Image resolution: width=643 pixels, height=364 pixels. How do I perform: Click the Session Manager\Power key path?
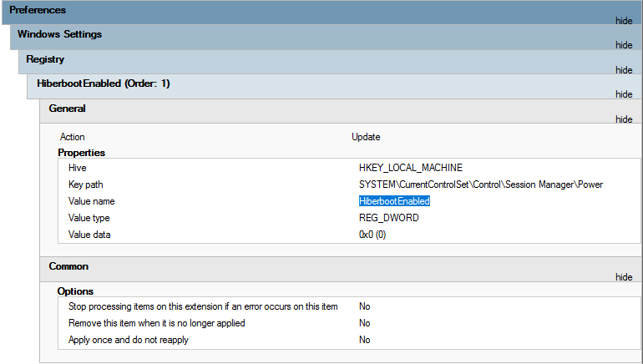[481, 185]
